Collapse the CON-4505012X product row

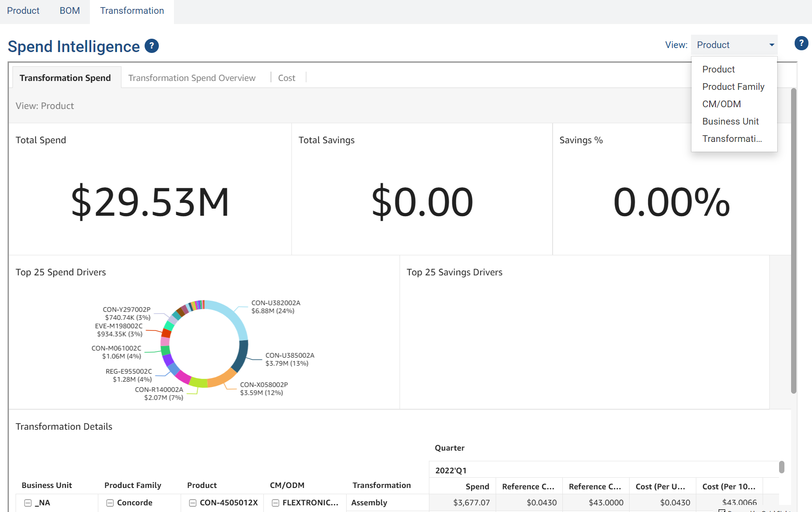pos(193,503)
